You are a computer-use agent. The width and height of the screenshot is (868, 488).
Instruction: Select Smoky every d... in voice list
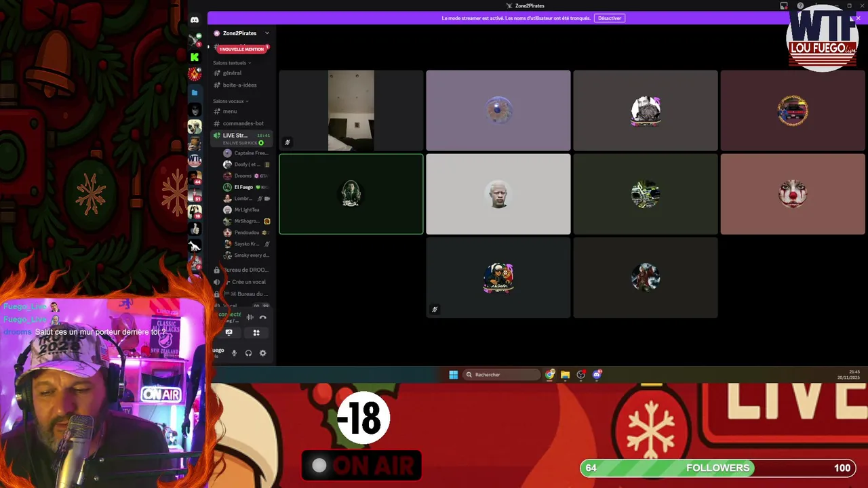(247, 256)
